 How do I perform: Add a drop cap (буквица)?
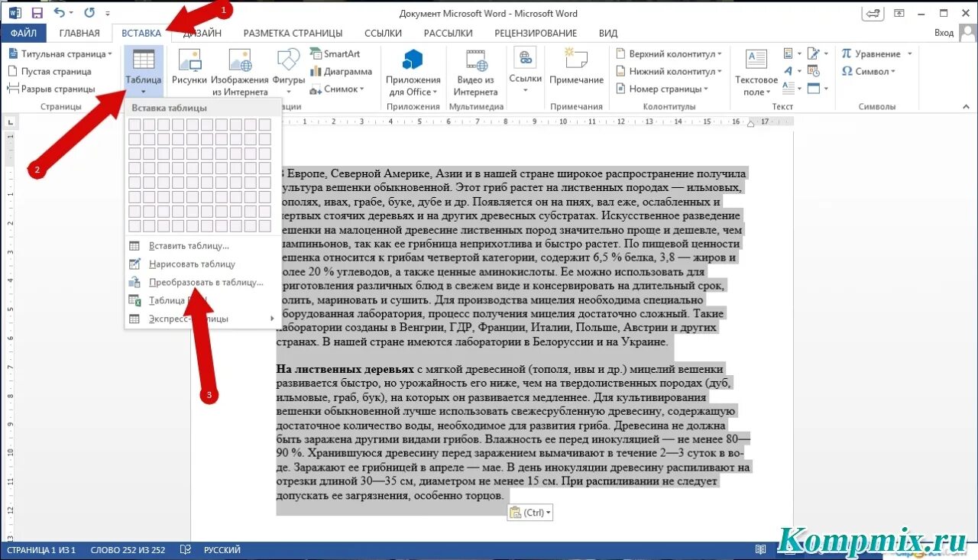[790, 89]
